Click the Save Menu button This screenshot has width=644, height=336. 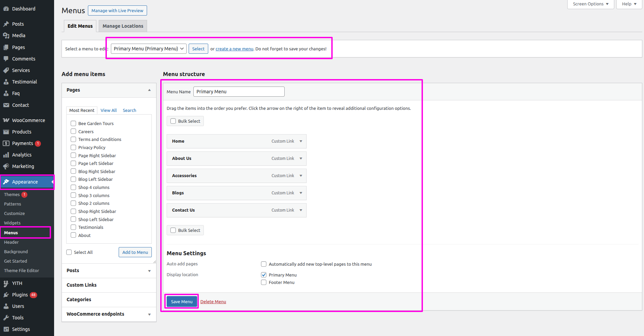pos(182,302)
